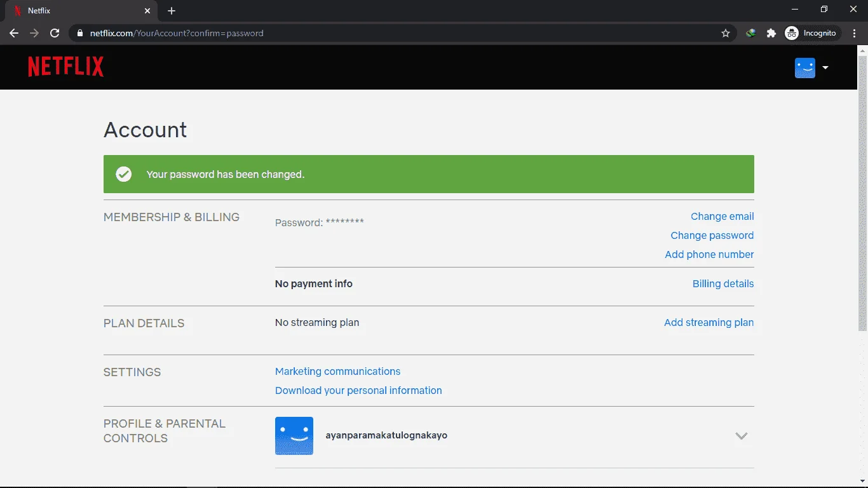The image size is (868, 488).
Task: Click the Incognito profile indicator
Action: tap(811, 33)
